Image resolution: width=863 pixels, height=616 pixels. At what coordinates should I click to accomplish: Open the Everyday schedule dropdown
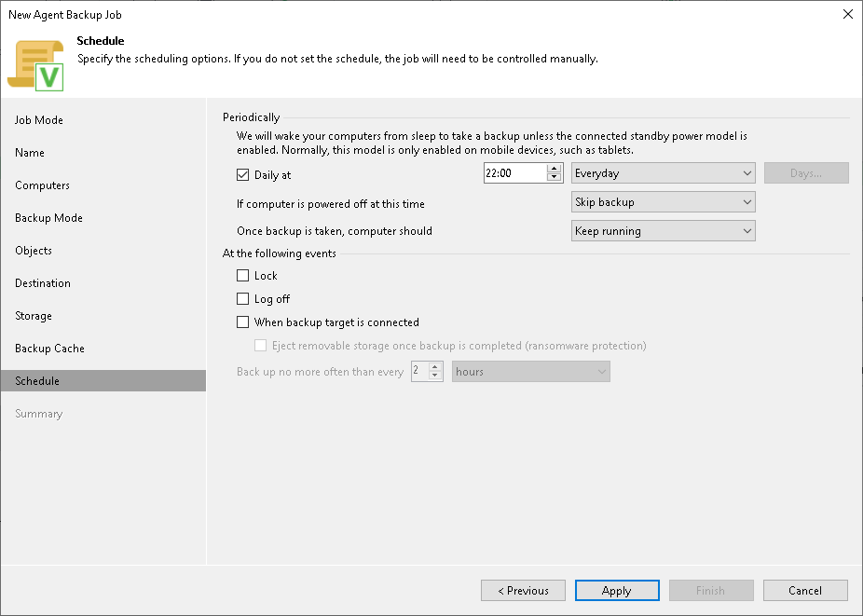click(x=663, y=173)
